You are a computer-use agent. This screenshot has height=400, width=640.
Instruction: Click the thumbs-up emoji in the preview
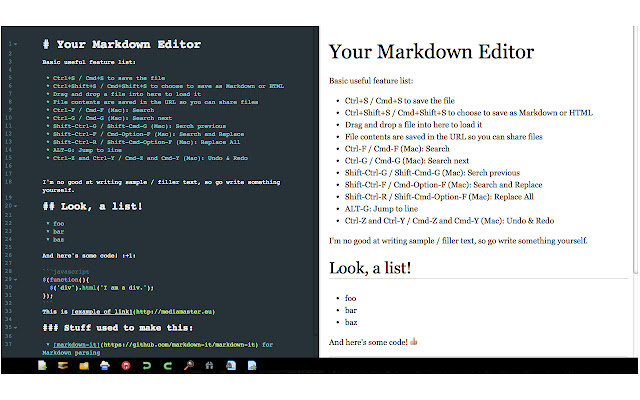414,342
